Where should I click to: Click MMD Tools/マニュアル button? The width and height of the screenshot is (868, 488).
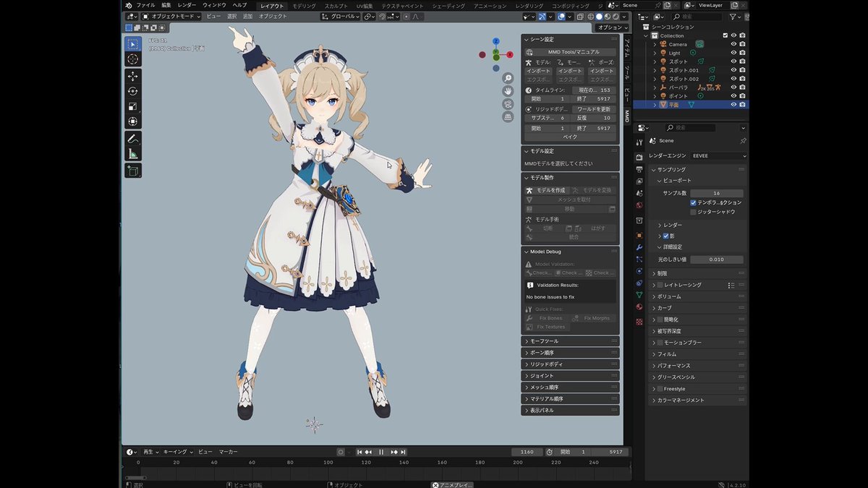[x=571, y=52]
